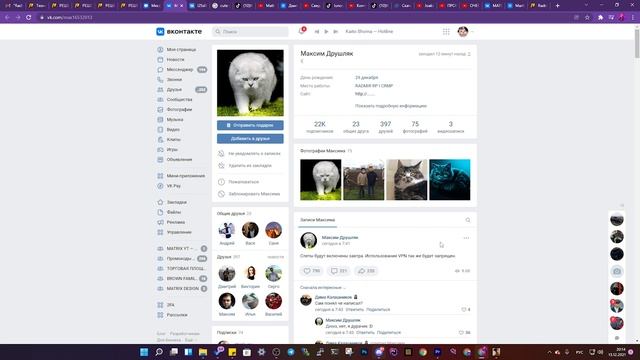This screenshot has width=640, height=360.
Task: Toggle Не уведомлять о записях
Action: (250, 153)
